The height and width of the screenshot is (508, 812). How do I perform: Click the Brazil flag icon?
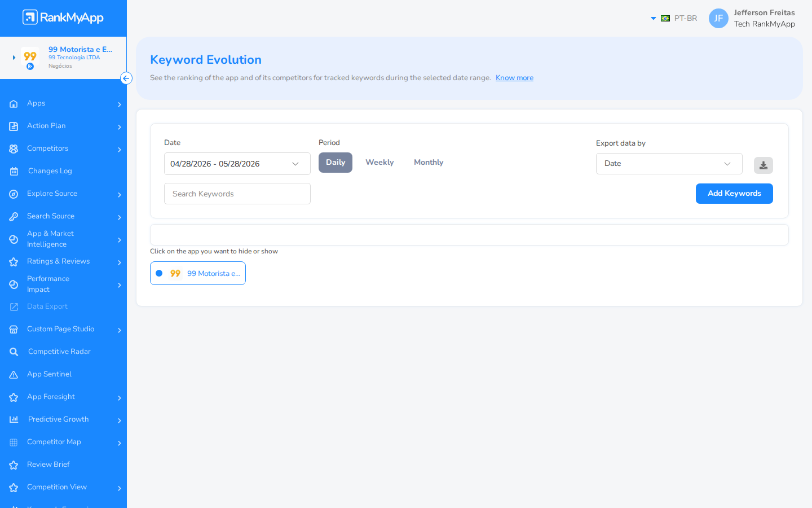[x=665, y=19]
